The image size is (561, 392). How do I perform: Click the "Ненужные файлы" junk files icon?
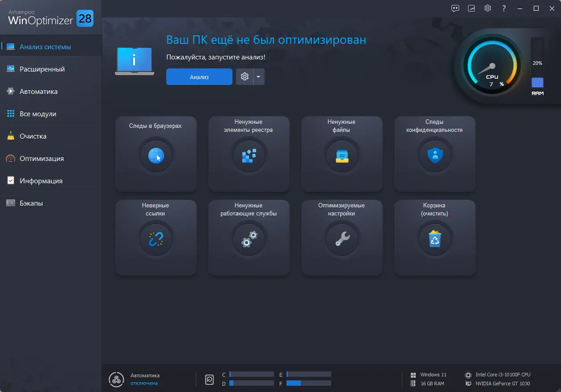click(342, 155)
